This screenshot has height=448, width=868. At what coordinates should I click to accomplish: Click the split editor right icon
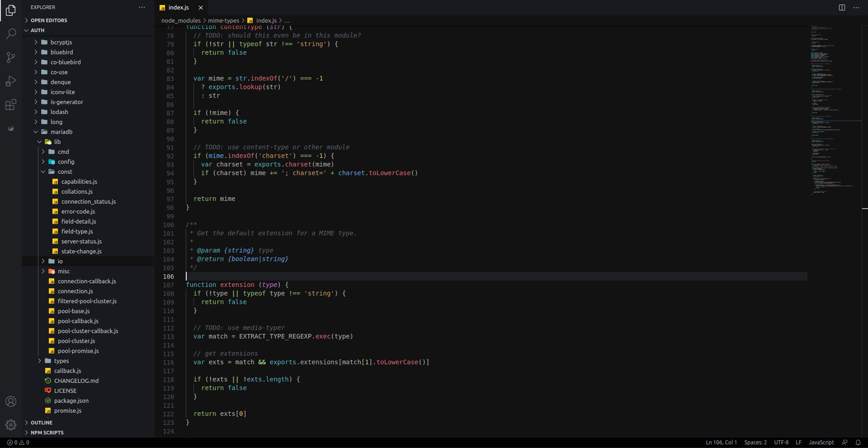pos(842,7)
